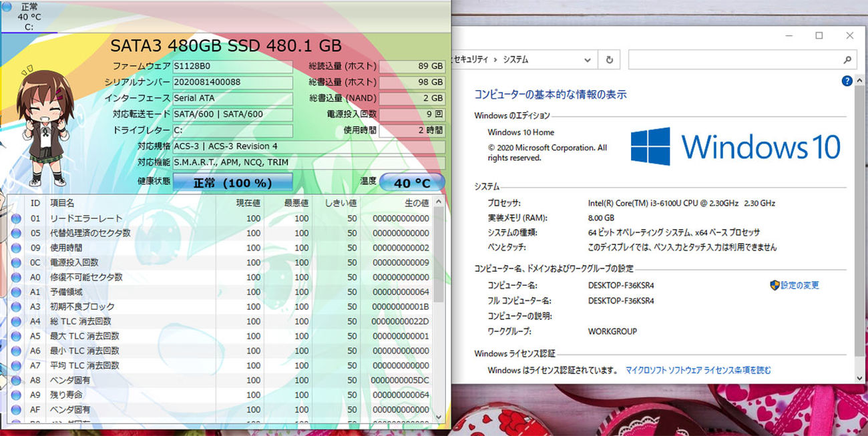Click the status orb of A9 残り寿命 row
Image resolution: width=868 pixels, height=436 pixels.
pyautogui.click(x=16, y=395)
